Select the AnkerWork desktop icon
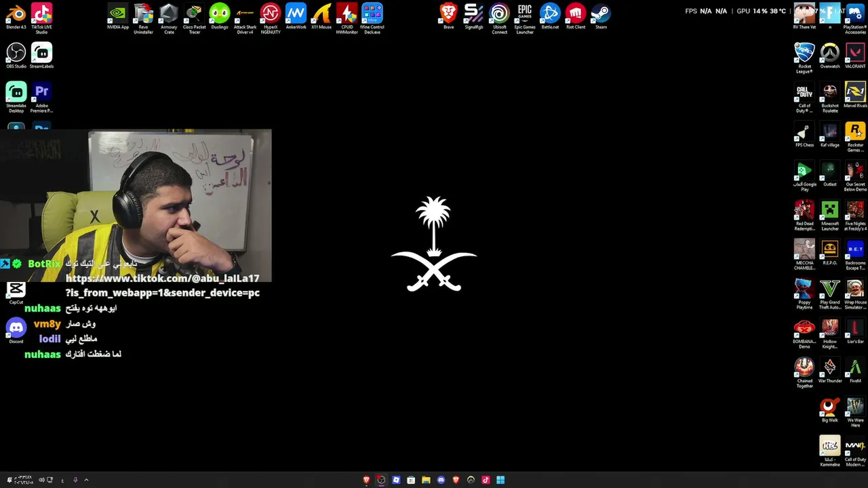The image size is (868, 488). (x=296, y=17)
